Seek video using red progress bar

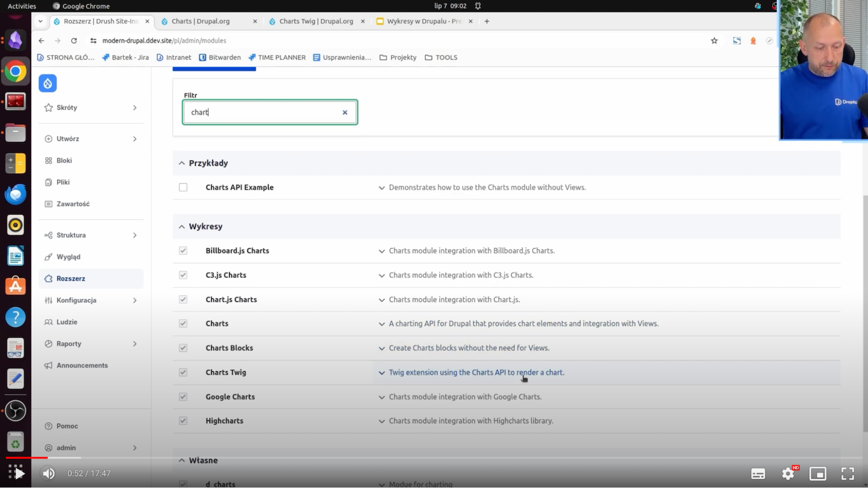tap(27, 457)
